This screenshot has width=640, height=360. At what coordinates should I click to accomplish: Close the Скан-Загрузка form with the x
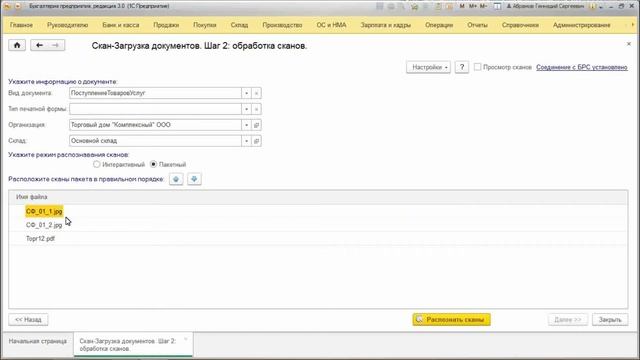[629, 44]
